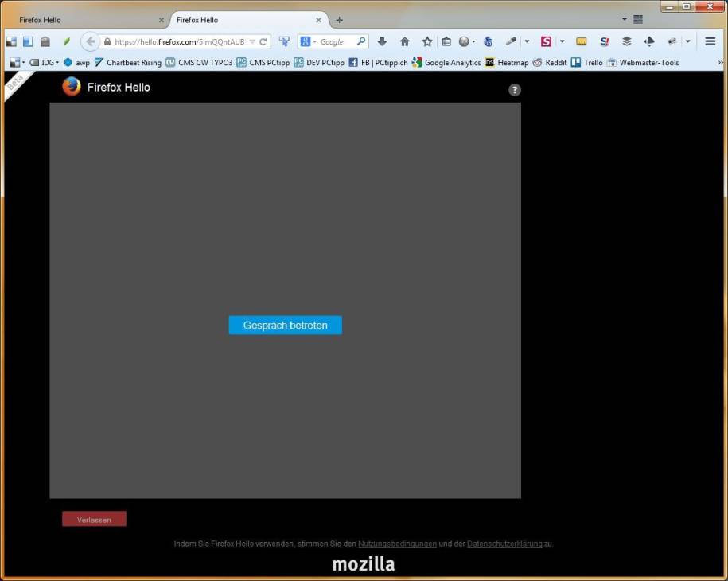Viewport: 728px width, 581px height.
Task: Bookmark this page with the star icon
Action: pyautogui.click(x=427, y=42)
